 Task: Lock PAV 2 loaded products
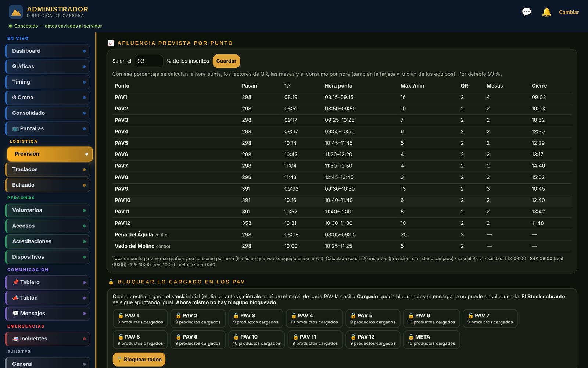click(x=198, y=319)
